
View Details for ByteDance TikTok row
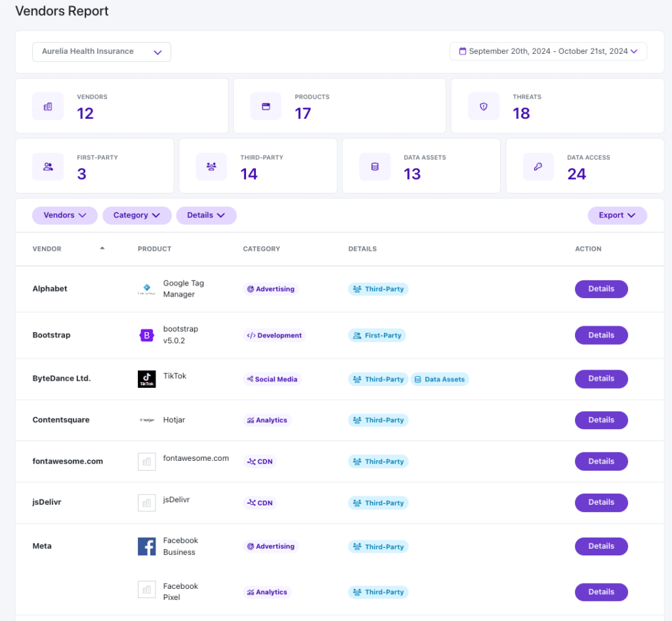[x=601, y=379]
